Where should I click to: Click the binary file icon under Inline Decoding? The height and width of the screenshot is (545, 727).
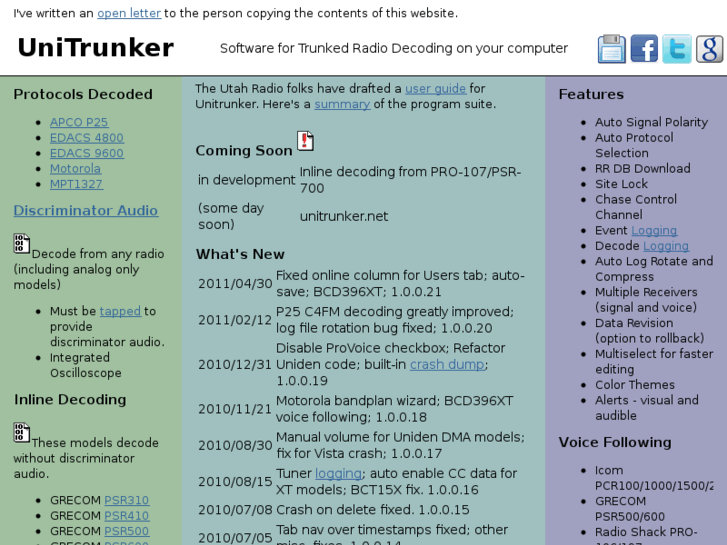21,432
